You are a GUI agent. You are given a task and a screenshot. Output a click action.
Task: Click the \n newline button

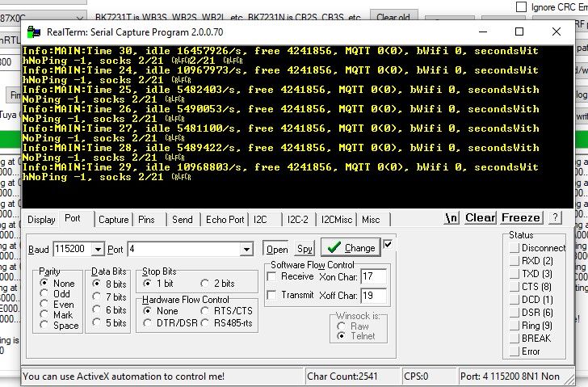[451, 218]
